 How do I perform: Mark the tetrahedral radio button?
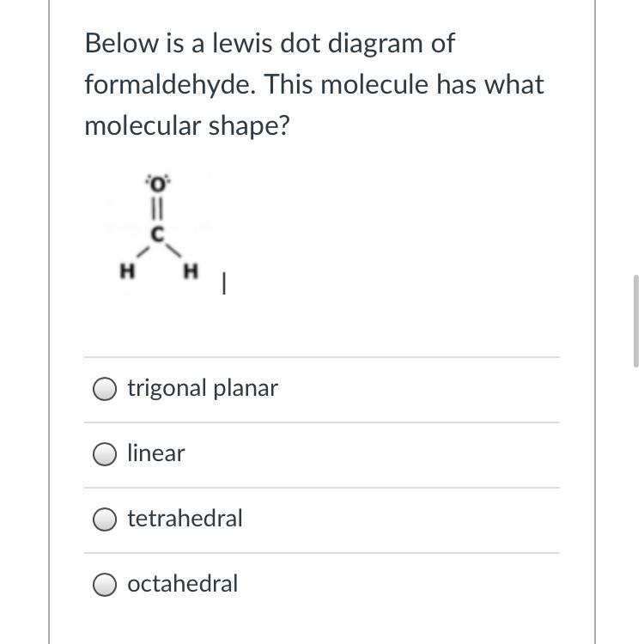[105, 519]
